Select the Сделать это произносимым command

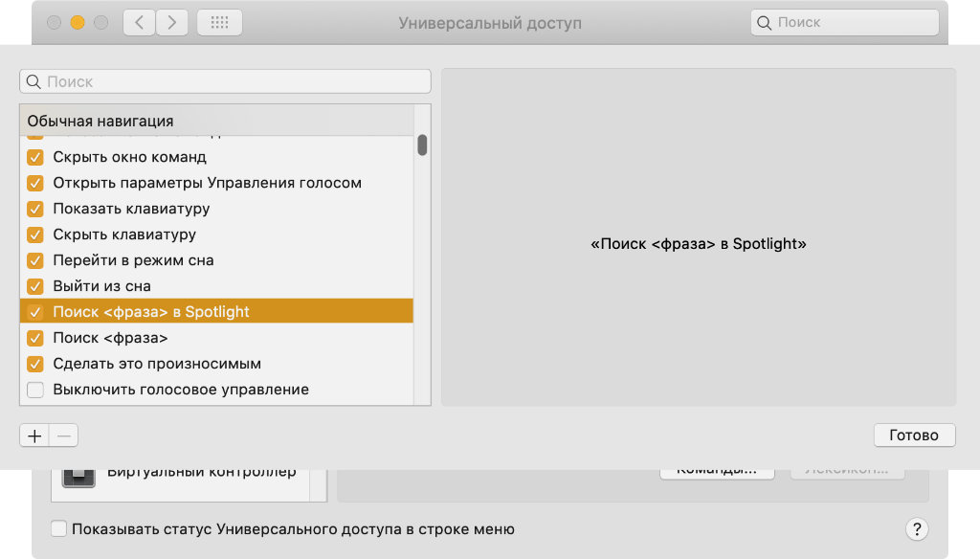click(157, 364)
